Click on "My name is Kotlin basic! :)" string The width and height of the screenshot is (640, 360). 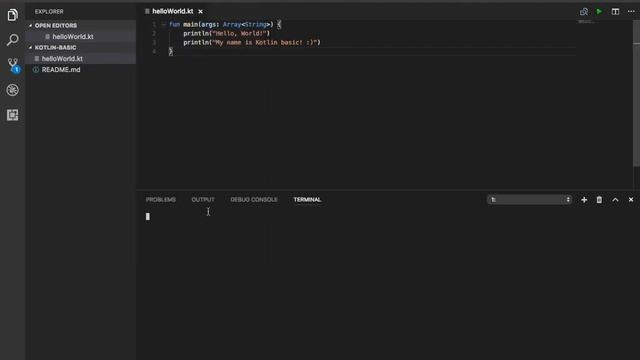click(264, 42)
